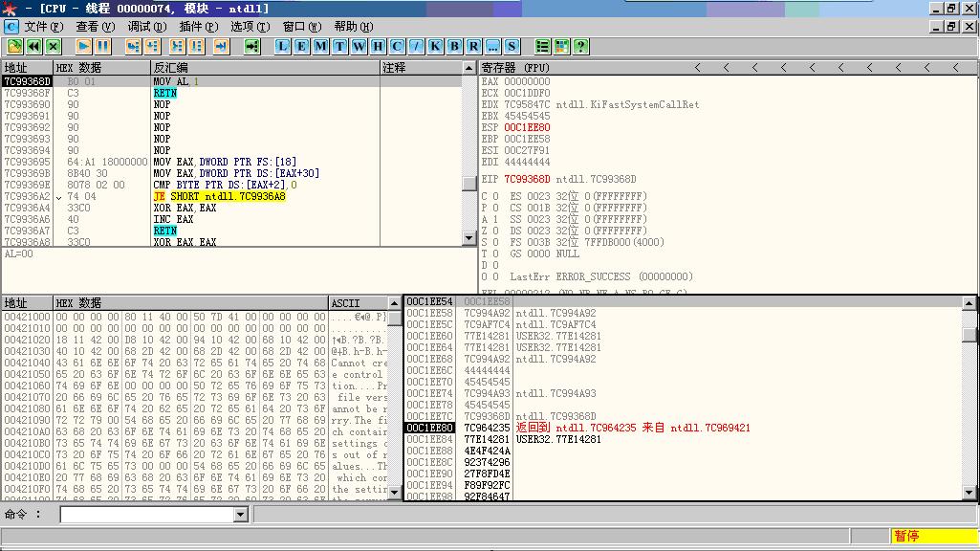The height and width of the screenshot is (551, 980).
Task: Click disassembly pane 地址 column header
Action: pos(27,68)
